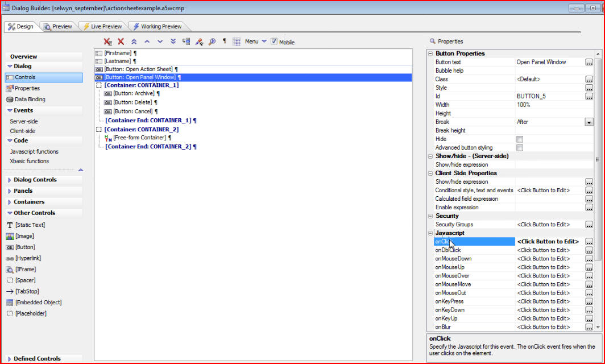Click the Spacer dotted square icon
This screenshot has height=364, width=605.
(10, 280)
